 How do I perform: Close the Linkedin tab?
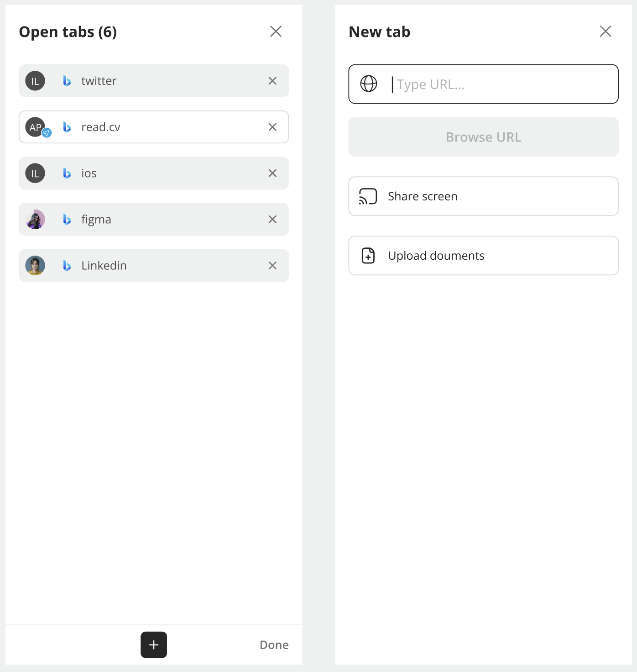click(272, 266)
